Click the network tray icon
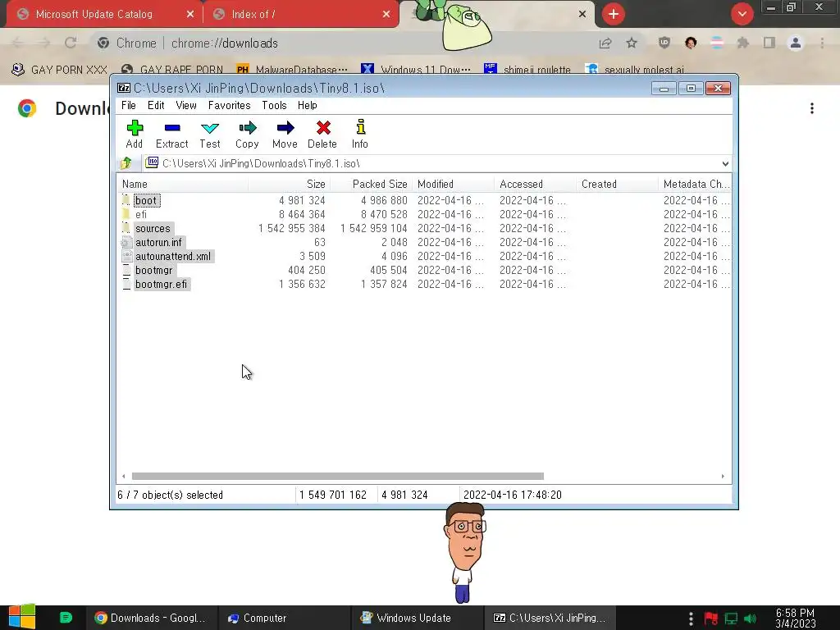The image size is (840, 630). point(731,619)
